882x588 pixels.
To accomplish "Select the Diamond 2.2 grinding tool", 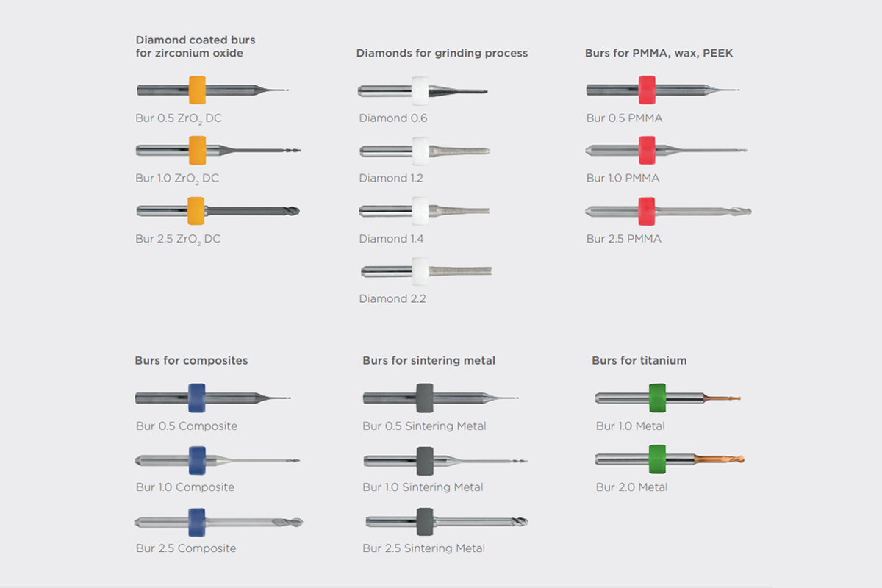I will pyautogui.click(x=426, y=271).
